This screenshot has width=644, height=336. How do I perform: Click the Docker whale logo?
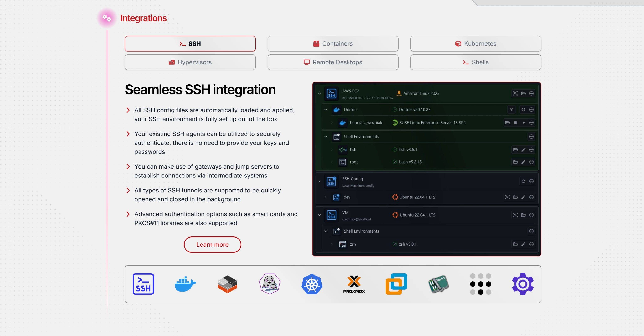pos(185,284)
